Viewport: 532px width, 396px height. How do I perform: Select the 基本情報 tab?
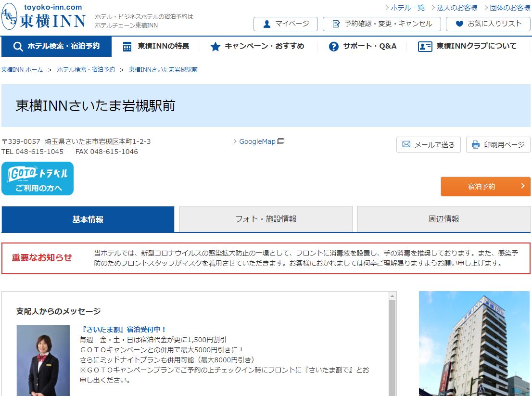pos(88,219)
